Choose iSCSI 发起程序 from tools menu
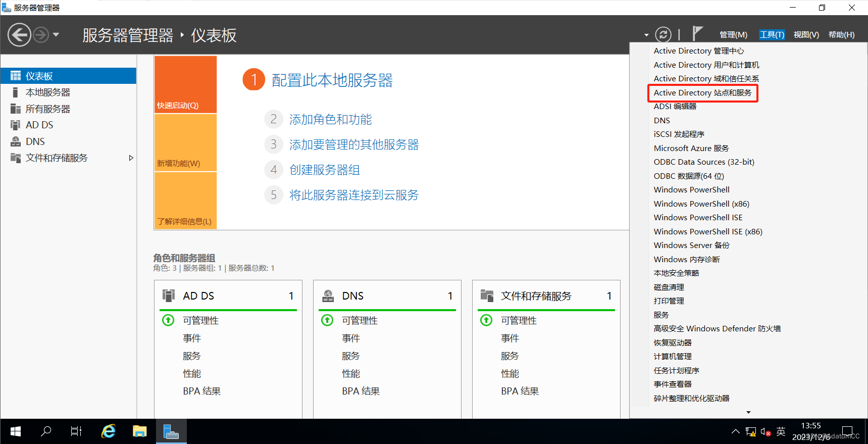The height and width of the screenshot is (444, 868). (x=679, y=134)
